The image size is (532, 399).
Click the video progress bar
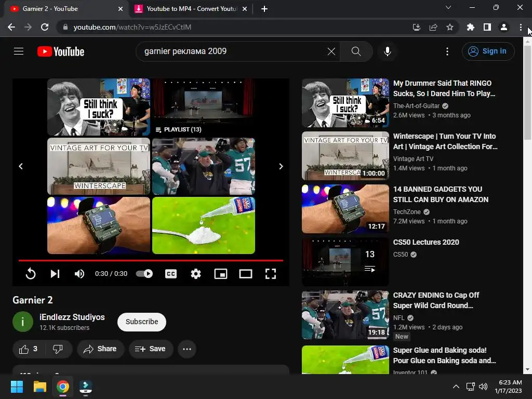[x=151, y=261]
